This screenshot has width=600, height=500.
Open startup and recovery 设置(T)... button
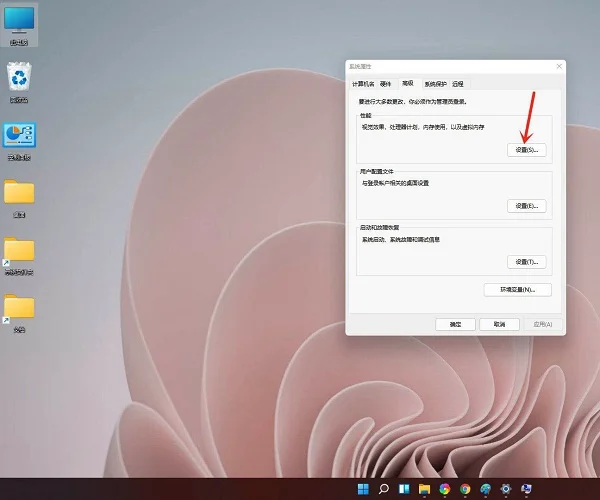pos(527,262)
